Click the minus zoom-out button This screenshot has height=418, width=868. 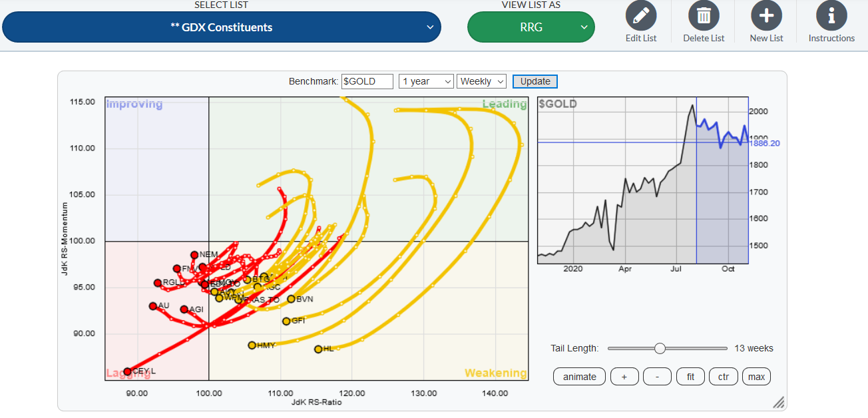click(658, 377)
